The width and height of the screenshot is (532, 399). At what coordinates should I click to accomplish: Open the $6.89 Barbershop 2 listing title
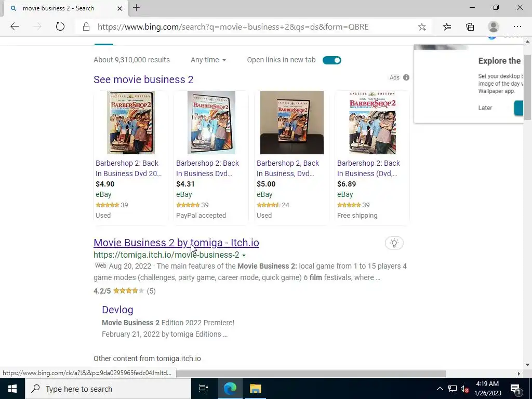coord(368,168)
